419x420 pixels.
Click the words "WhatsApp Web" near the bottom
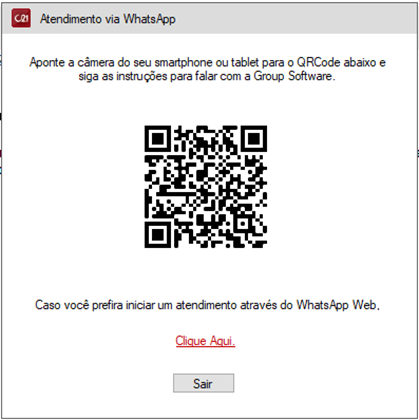click(x=337, y=305)
